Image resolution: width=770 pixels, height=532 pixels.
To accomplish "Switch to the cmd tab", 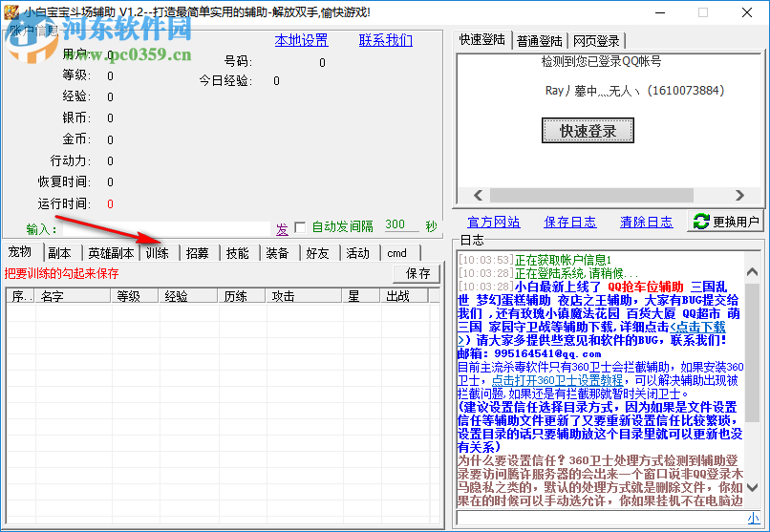I will tap(397, 253).
